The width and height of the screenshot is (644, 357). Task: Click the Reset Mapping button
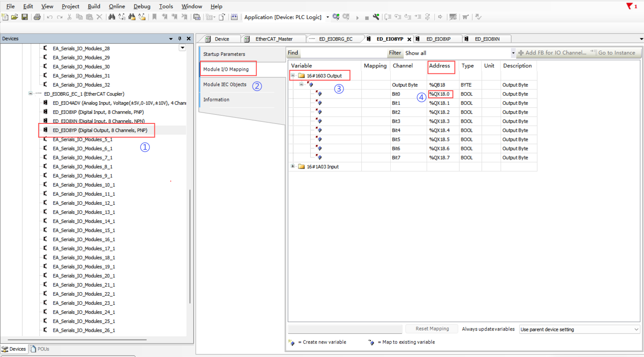pos(432,329)
